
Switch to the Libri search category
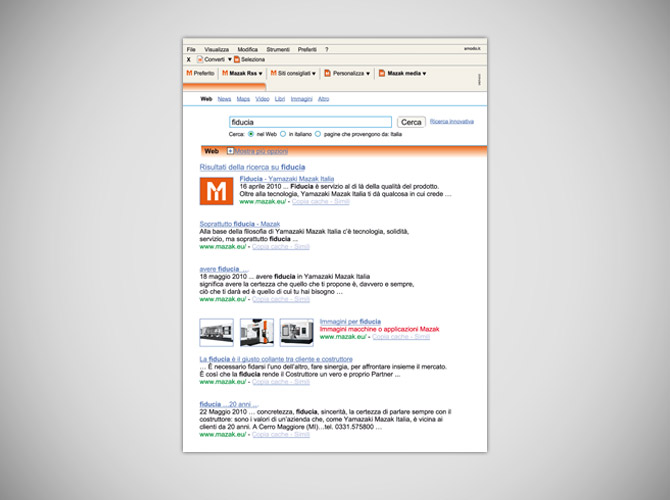[x=280, y=99]
